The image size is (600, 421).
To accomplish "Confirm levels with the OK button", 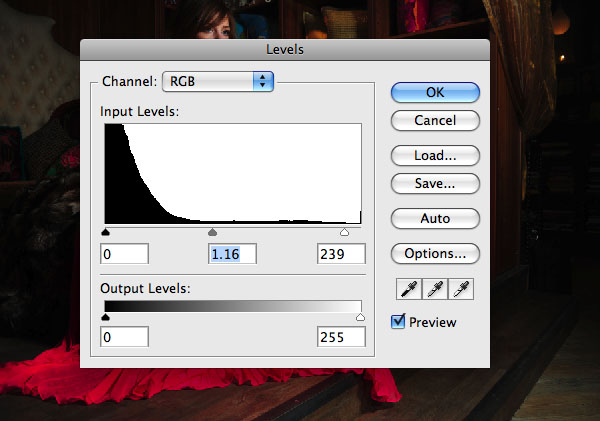I will click(x=435, y=92).
